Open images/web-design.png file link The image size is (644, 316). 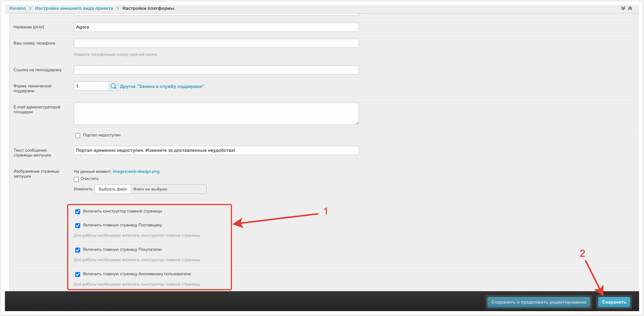click(x=136, y=172)
